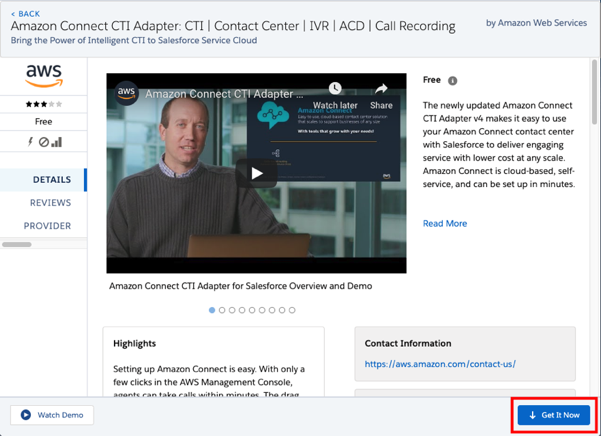Select the first carousel dot
This screenshot has height=436, width=601.
[x=212, y=310]
